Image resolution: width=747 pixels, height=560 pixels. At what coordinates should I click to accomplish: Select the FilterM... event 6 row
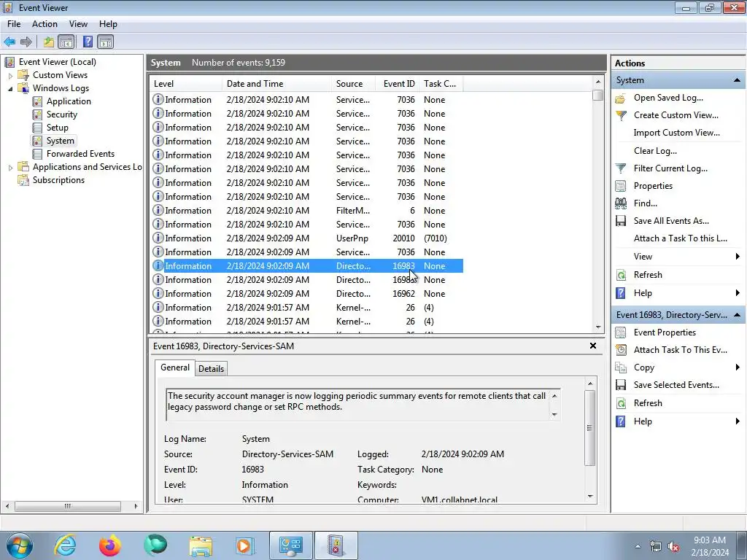[x=307, y=211]
